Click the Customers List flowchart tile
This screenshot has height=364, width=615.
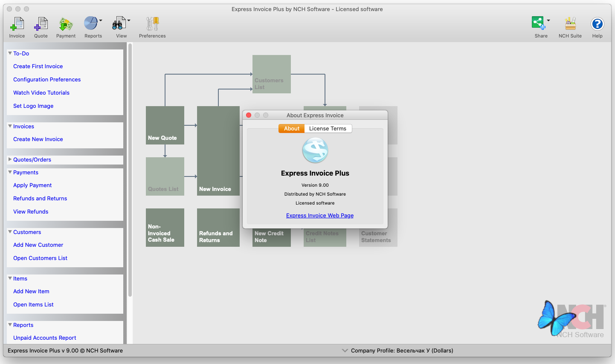(x=272, y=74)
